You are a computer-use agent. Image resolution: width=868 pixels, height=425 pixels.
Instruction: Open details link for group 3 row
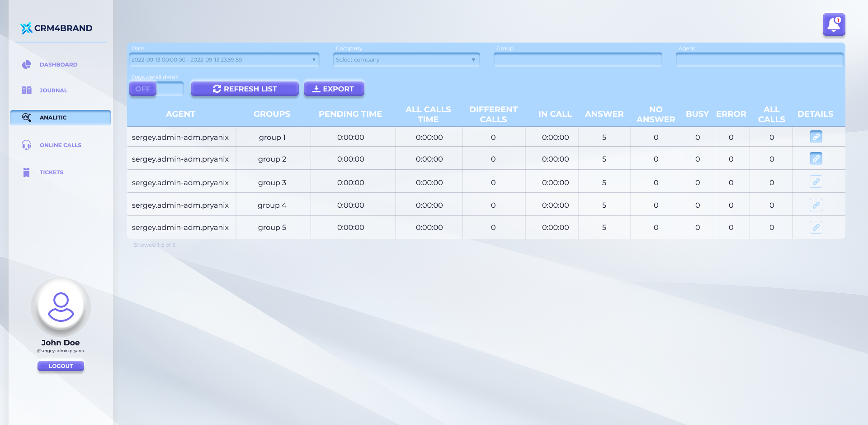pyautogui.click(x=816, y=182)
